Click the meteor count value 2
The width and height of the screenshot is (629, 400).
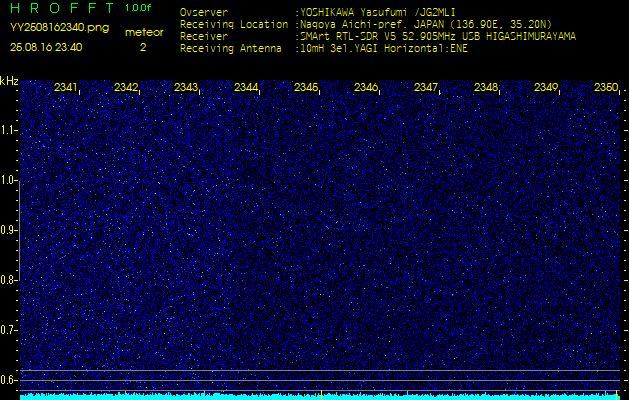pyautogui.click(x=143, y=47)
